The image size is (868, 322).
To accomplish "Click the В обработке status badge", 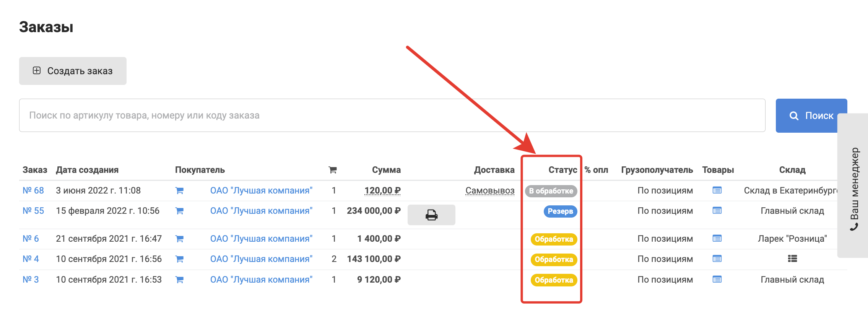I will (551, 191).
